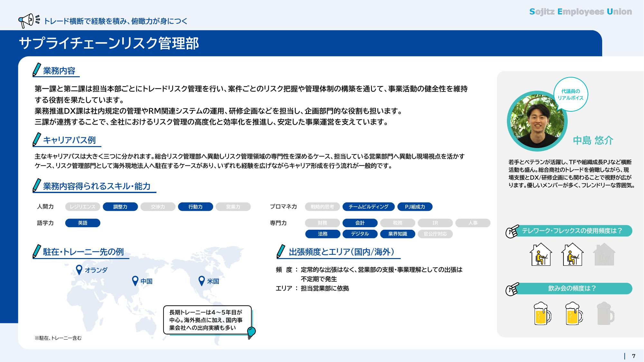Click the greyed 戦略的思考 tag
Image resolution: width=644 pixels, height=362 pixels.
[x=322, y=207]
